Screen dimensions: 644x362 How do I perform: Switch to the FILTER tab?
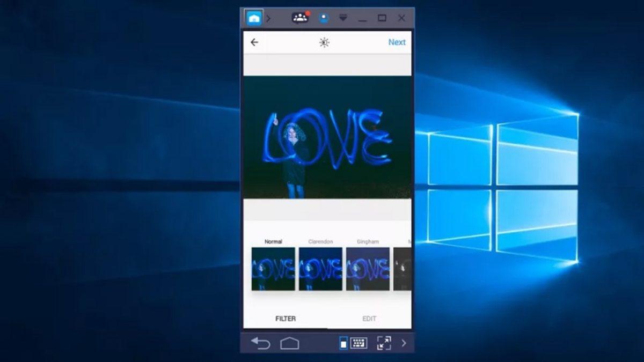(x=286, y=319)
